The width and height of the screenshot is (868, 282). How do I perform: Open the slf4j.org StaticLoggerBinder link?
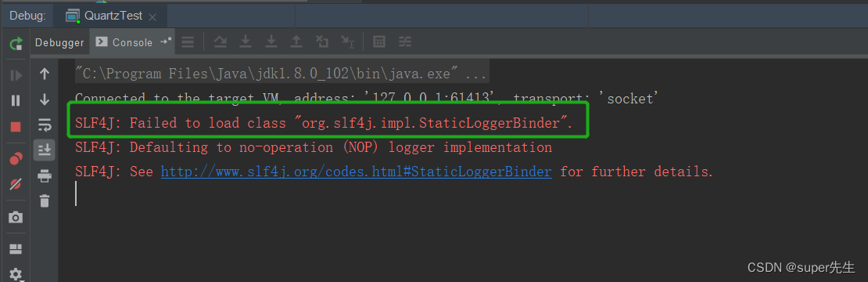(357, 172)
